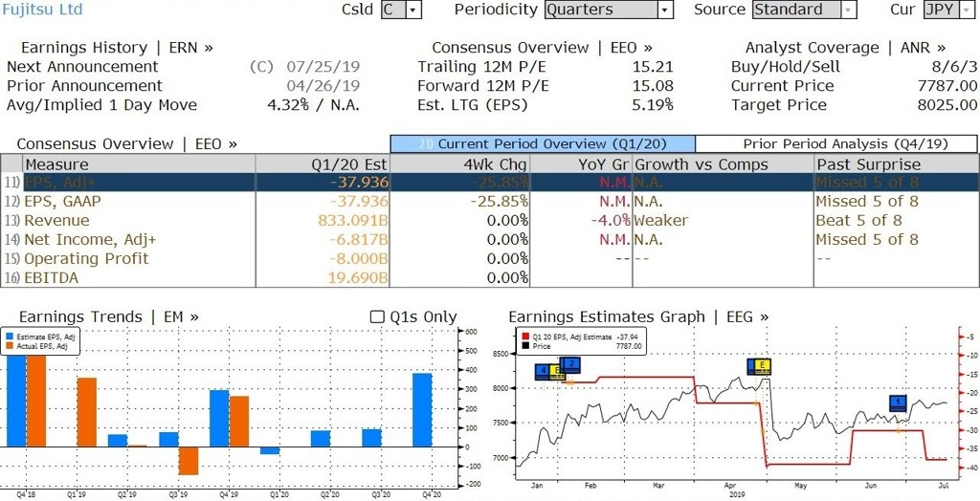The width and height of the screenshot is (980, 501).
Task: Click the Q1/20 Est column header
Action: (x=323, y=164)
